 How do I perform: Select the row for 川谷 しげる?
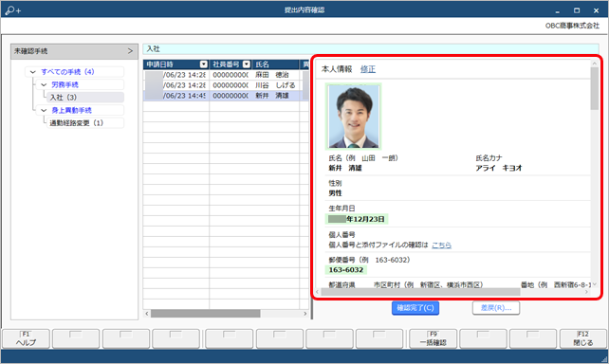coord(226,85)
